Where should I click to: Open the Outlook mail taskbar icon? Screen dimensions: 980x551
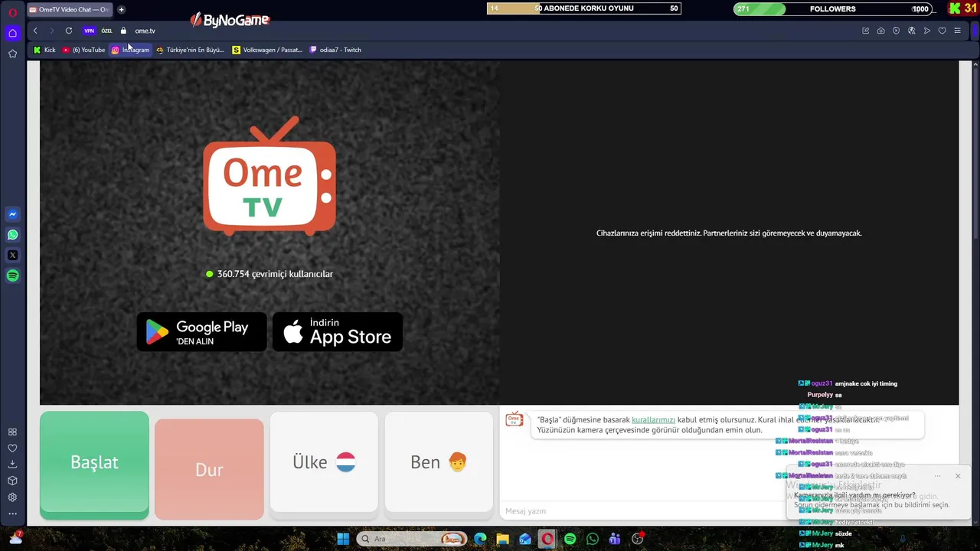tap(525, 539)
